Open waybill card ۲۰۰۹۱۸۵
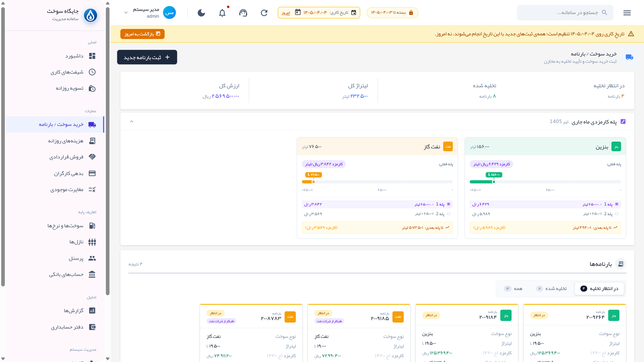The width and height of the screenshot is (644, 362). 359,333
